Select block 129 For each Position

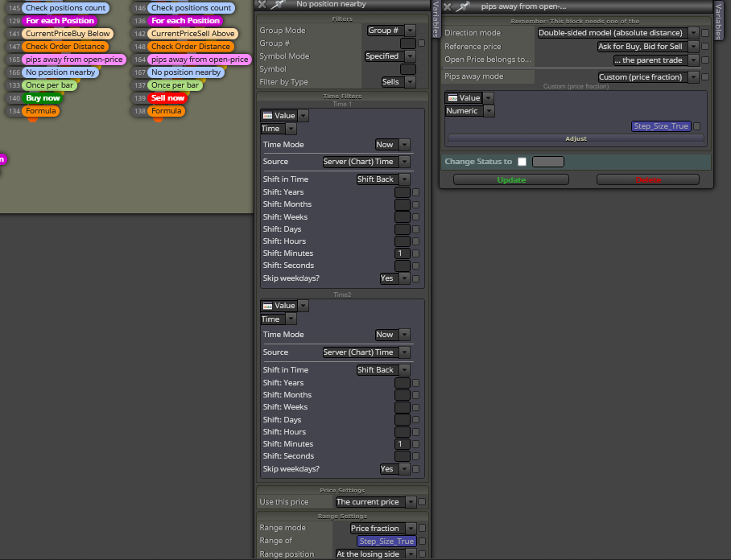[x=60, y=21]
